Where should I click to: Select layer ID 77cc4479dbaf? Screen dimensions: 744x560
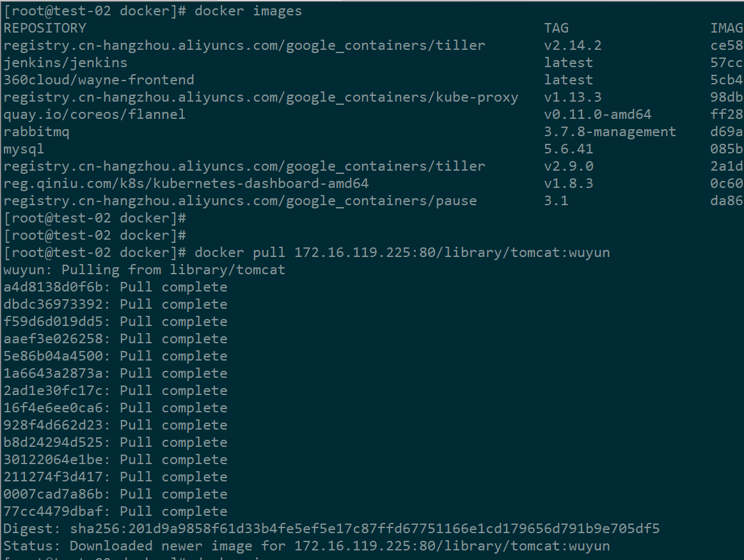(x=57, y=511)
